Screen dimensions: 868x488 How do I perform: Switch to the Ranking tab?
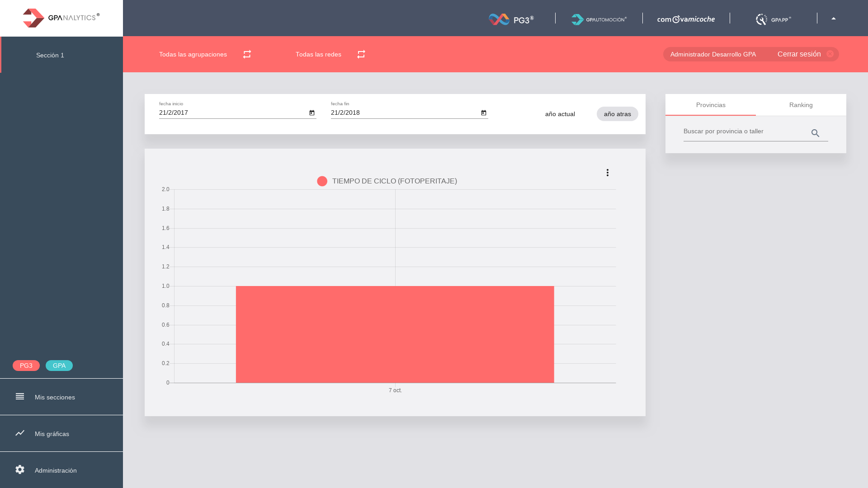(x=801, y=105)
